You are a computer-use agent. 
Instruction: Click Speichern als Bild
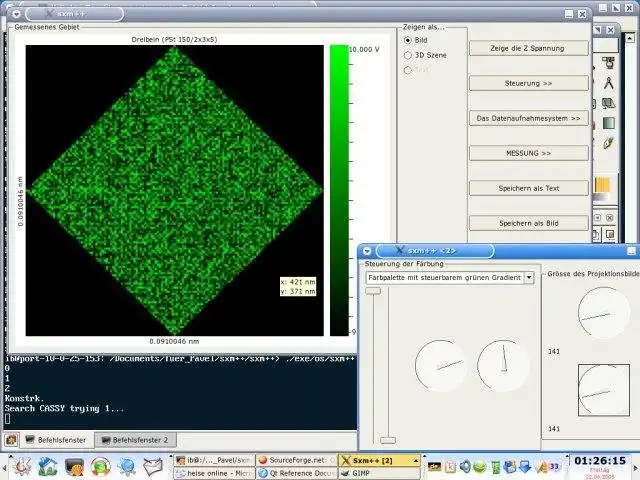(529, 223)
